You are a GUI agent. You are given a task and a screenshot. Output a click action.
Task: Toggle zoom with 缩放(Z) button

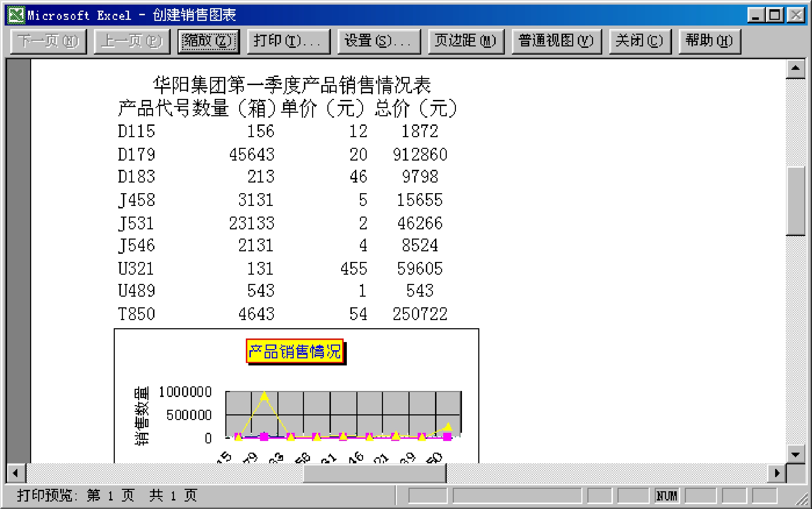[208, 41]
